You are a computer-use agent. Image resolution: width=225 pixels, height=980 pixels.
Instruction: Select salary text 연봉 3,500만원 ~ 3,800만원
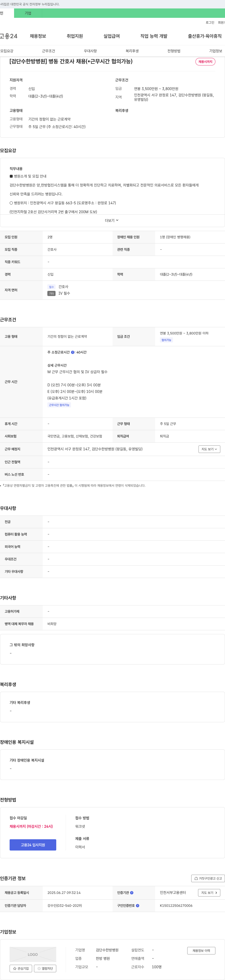156,89
